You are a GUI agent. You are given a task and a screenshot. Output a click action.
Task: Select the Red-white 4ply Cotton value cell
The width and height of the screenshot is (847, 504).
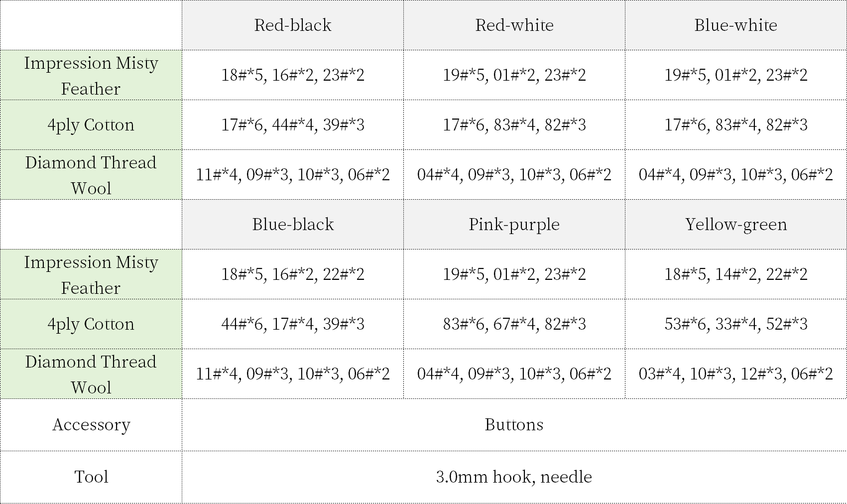pos(514,125)
